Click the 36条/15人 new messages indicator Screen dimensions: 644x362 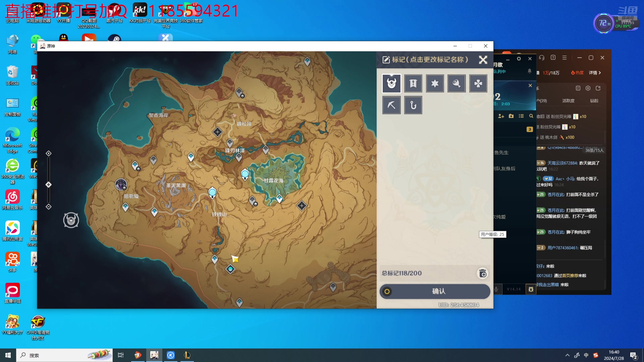[x=594, y=150]
